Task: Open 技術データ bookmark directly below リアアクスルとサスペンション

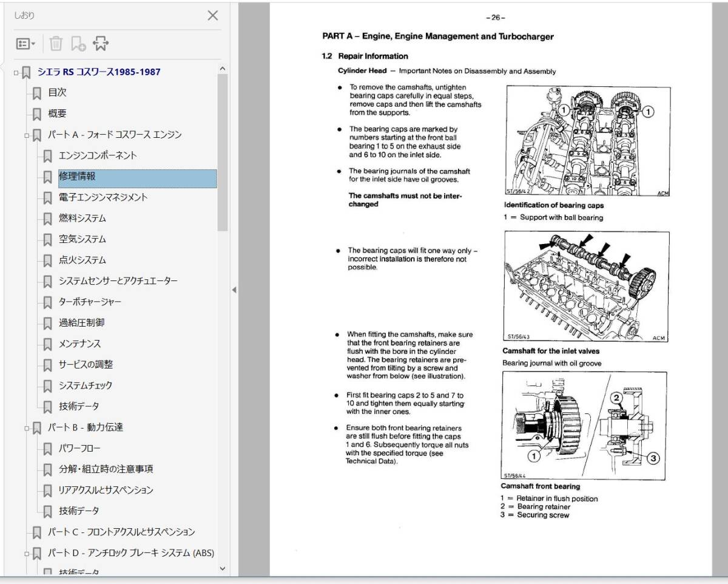Action: coord(79,512)
